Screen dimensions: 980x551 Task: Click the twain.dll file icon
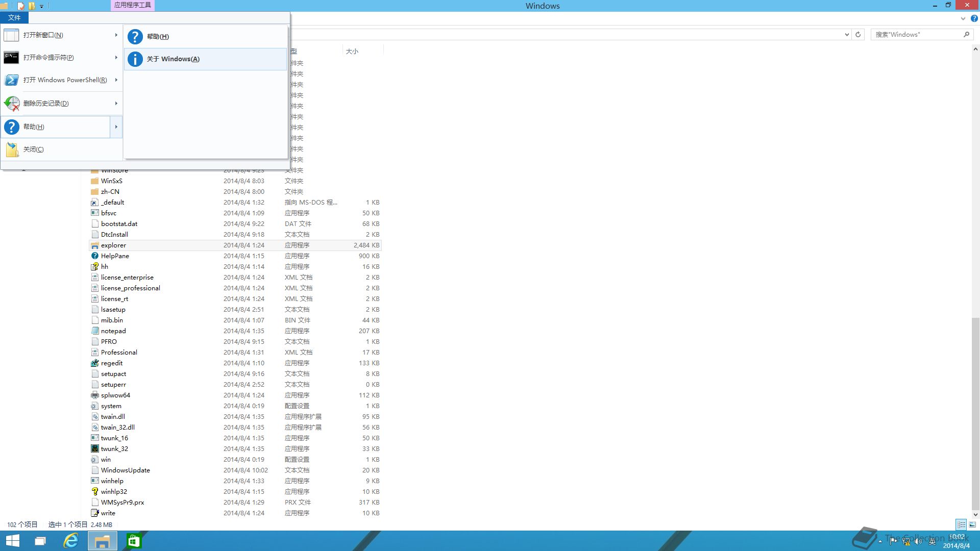tap(94, 417)
